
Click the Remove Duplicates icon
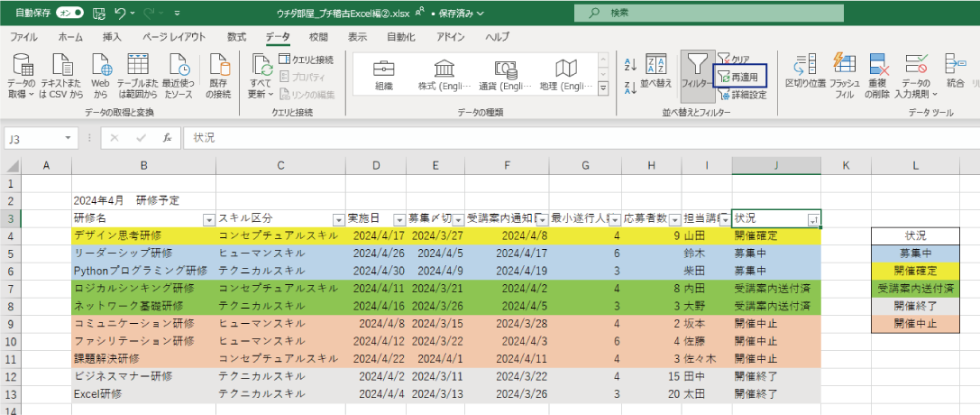[879, 70]
